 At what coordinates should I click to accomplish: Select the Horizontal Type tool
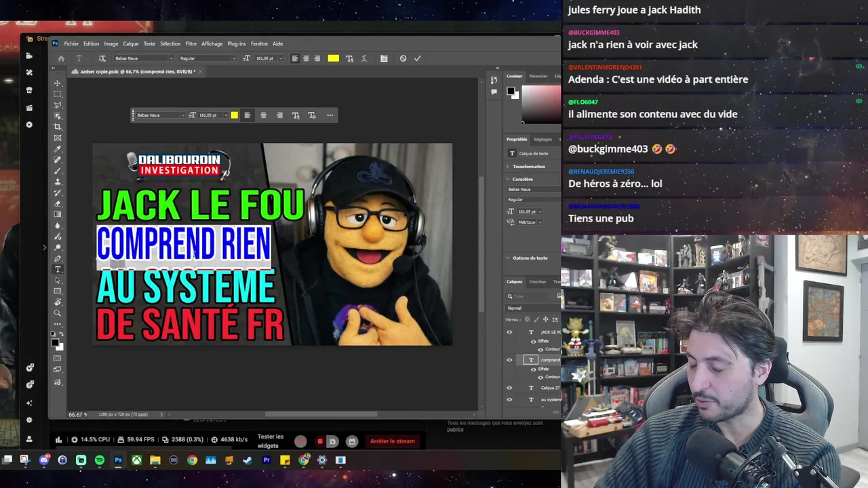coord(58,269)
